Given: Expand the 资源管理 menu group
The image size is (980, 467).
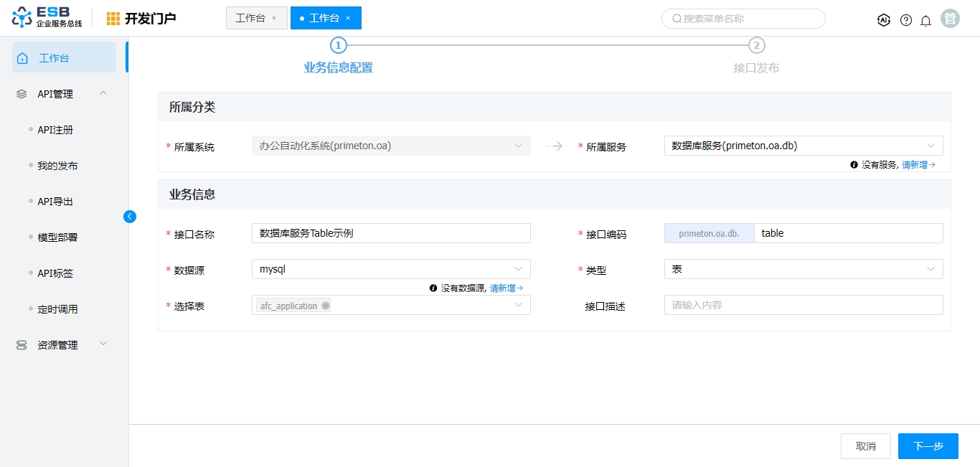Looking at the screenshot, I should (103, 344).
